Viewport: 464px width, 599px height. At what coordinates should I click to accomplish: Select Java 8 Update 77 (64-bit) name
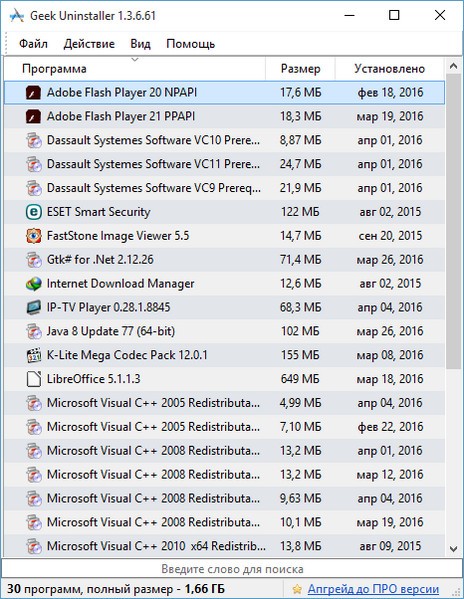tap(111, 331)
